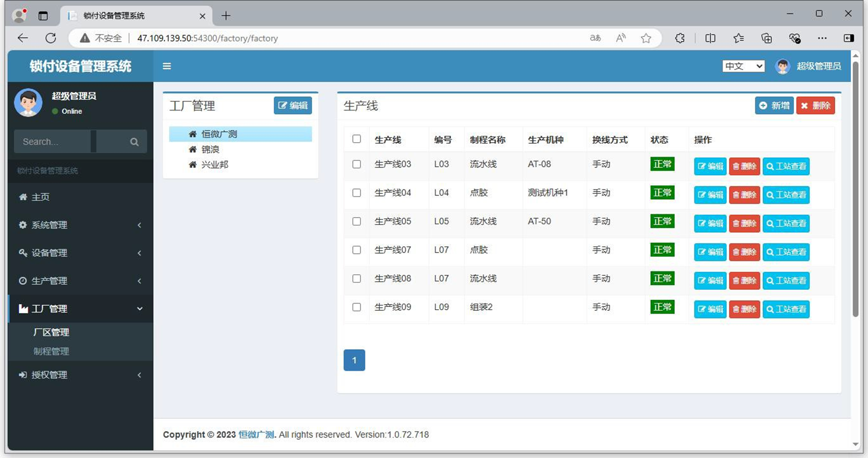Screen dimensions: 868x458
Task: Click 工站查看 for 生产线05
Action: [786, 223]
